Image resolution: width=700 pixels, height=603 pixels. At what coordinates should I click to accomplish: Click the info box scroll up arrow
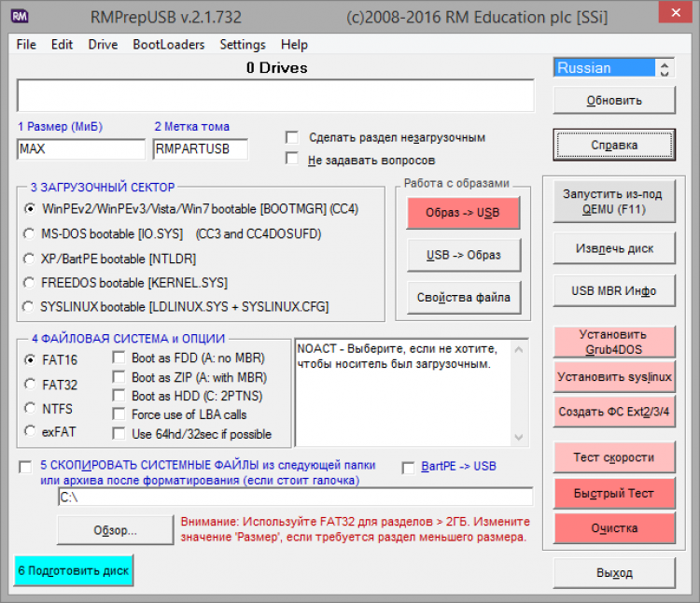coord(519,349)
